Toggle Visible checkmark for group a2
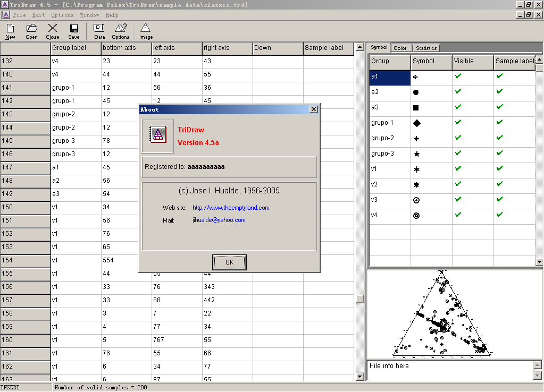The width and height of the screenshot is (544, 392). coord(458,91)
